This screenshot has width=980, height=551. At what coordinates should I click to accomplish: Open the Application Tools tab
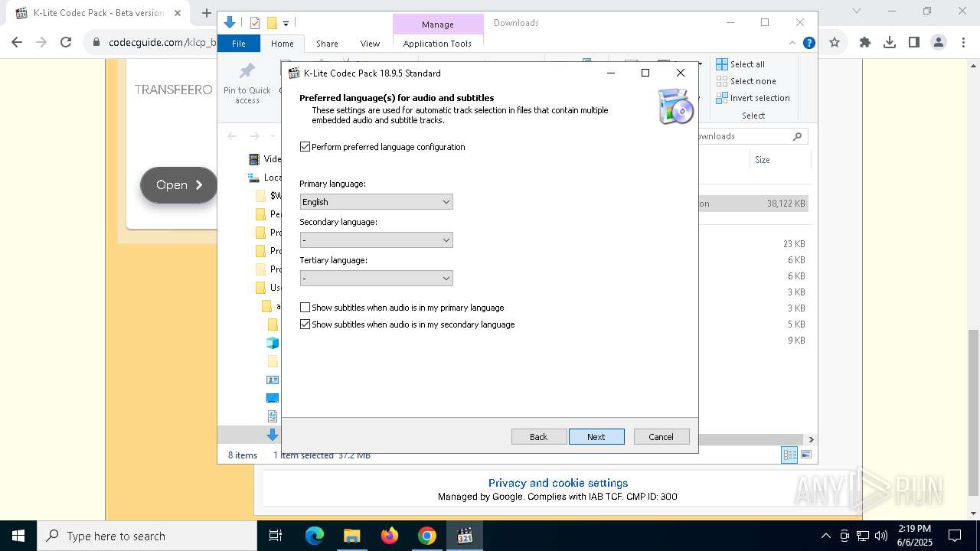click(437, 44)
